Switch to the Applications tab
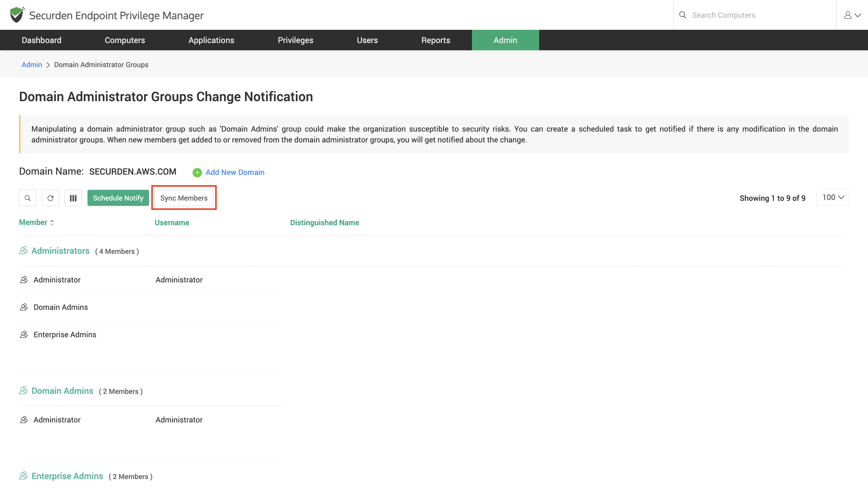The height and width of the screenshot is (489, 868). click(211, 40)
